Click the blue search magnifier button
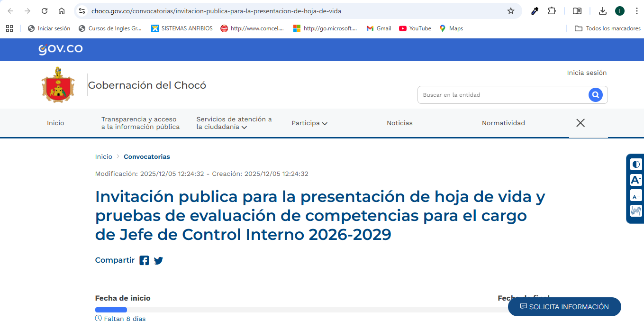Screen dimensions: 644x321 point(595,95)
